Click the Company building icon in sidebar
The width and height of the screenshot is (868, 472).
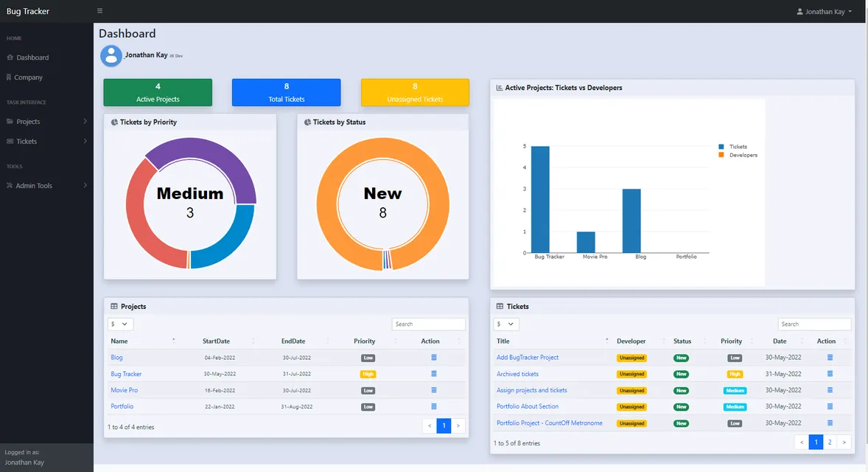click(x=9, y=77)
